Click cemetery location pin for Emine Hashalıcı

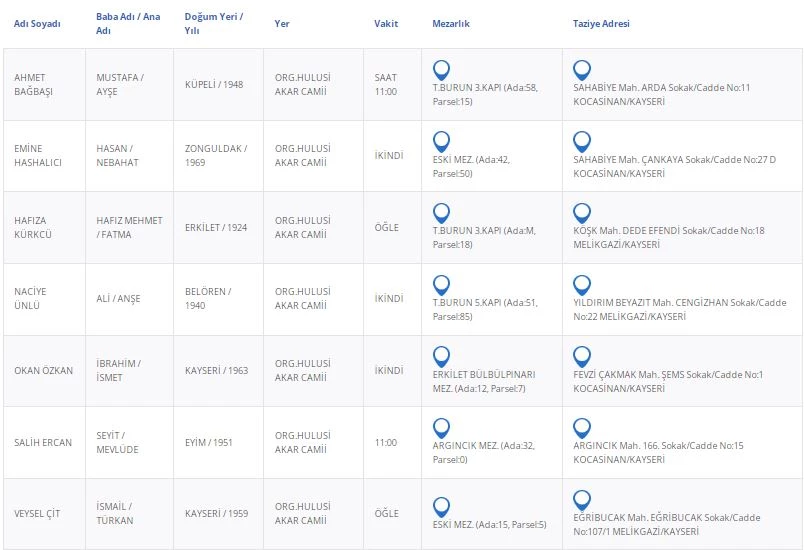[441, 141]
